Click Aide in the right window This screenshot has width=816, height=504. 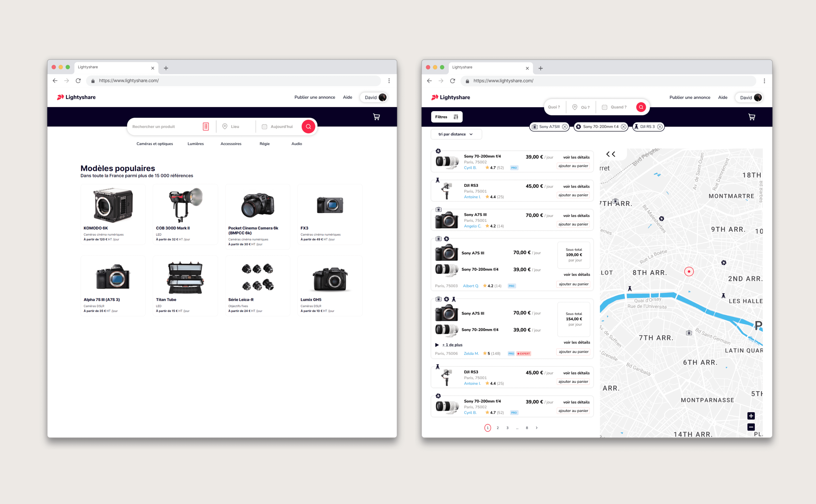coord(722,97)
